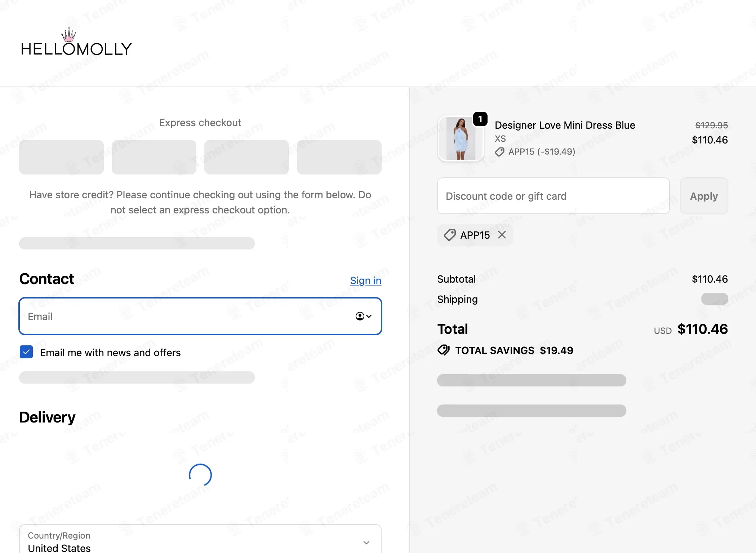Viewport: 756px width, 553px height.
Task: Click the total savings tag icon
Action: [x=444, y=350]
